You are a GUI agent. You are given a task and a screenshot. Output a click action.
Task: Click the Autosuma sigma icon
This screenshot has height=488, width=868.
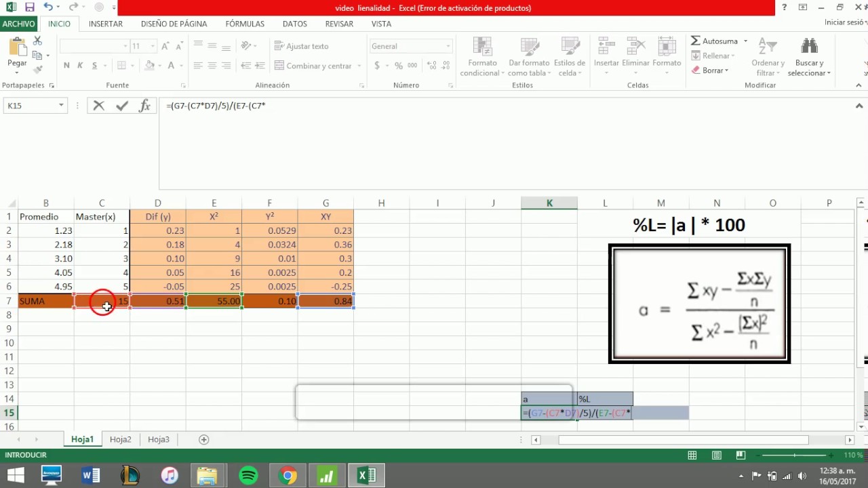click(696, 41)
